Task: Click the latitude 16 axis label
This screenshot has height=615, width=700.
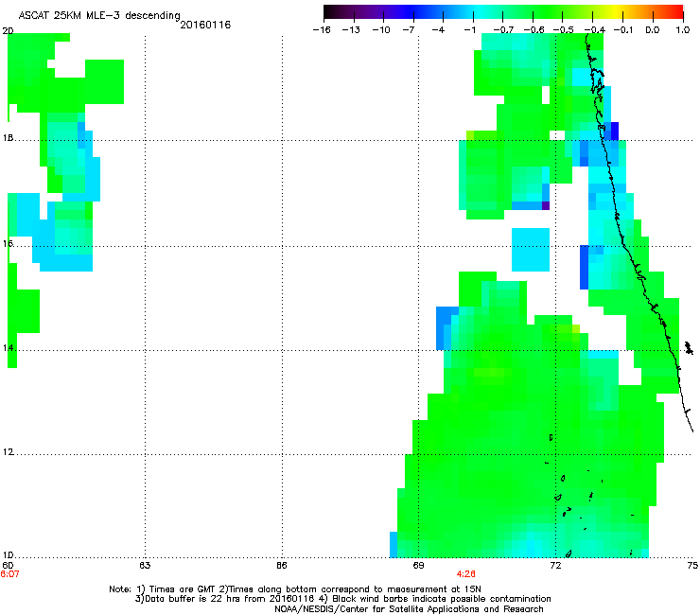Action: pos(8,244)
